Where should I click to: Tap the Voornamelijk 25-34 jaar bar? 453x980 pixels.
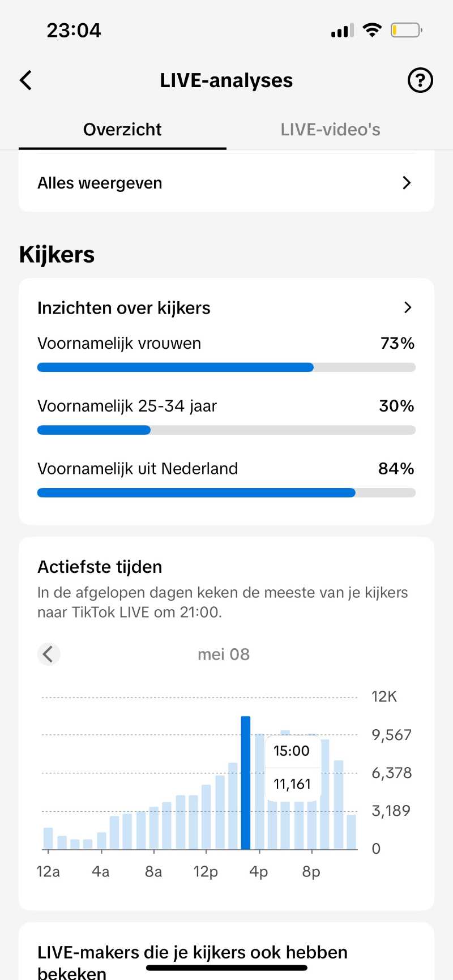[x=226, y=430]
